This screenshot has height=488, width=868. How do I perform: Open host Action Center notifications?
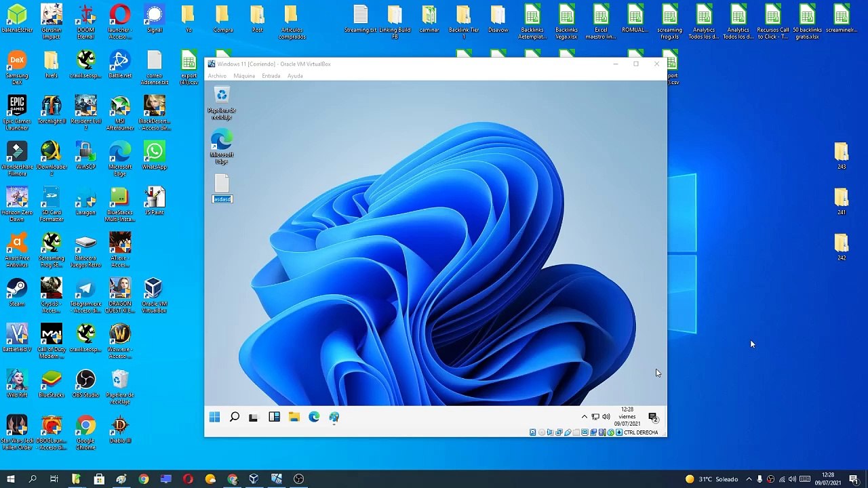click(854, 479)
